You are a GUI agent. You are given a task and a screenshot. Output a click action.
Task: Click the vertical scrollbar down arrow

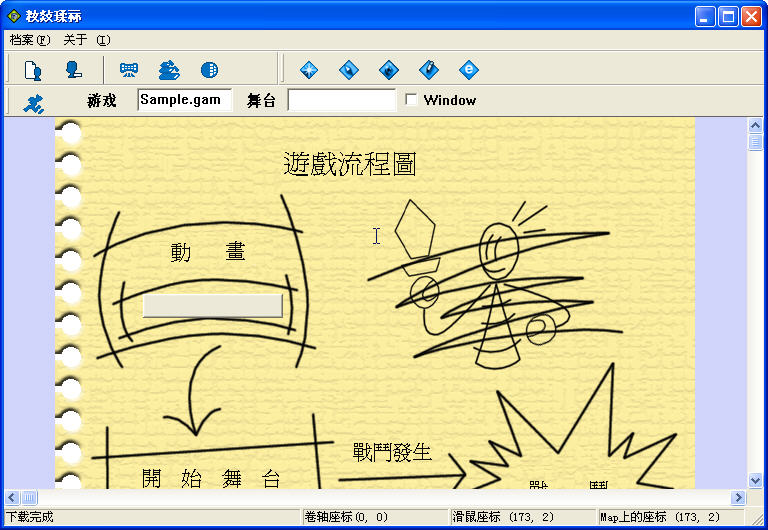coord(755,481)
